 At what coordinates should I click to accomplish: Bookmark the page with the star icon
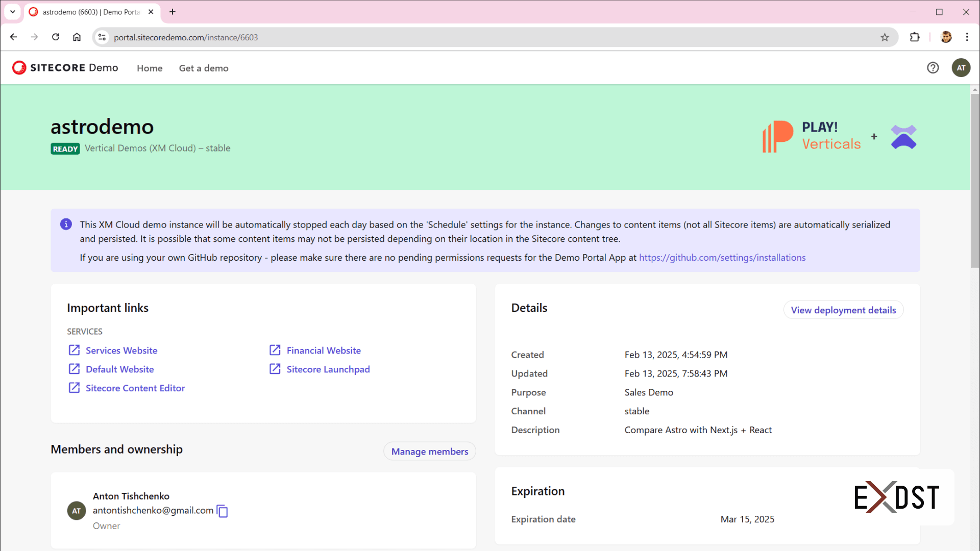pyautogui.click(x=885, y=37)
